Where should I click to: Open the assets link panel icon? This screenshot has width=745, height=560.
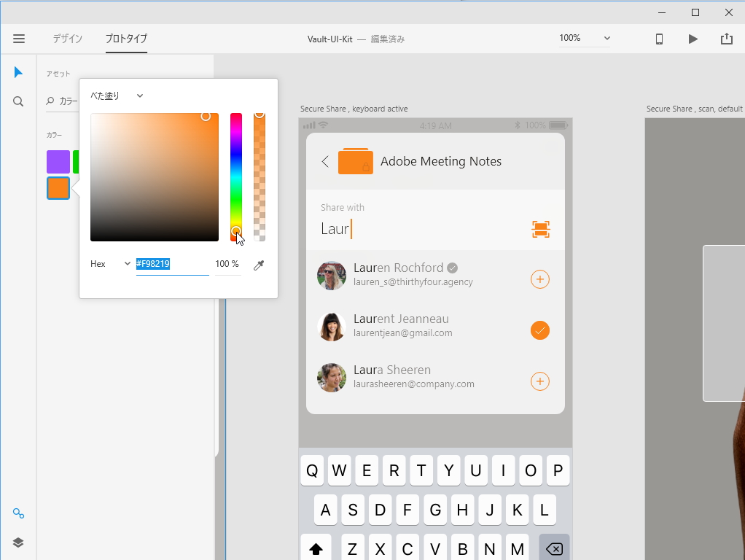point(18,513)
